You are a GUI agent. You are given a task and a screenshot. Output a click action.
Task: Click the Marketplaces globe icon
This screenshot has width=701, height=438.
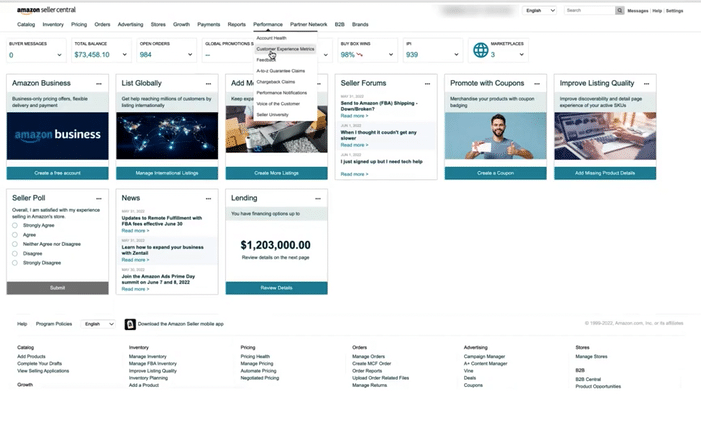pos(481,51)
